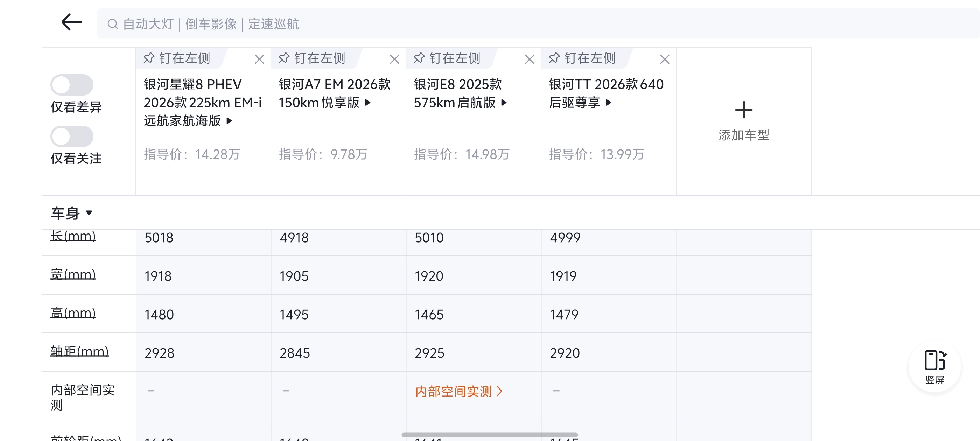
Task: Select height value 1479
Action: click(x=564, y=315)
